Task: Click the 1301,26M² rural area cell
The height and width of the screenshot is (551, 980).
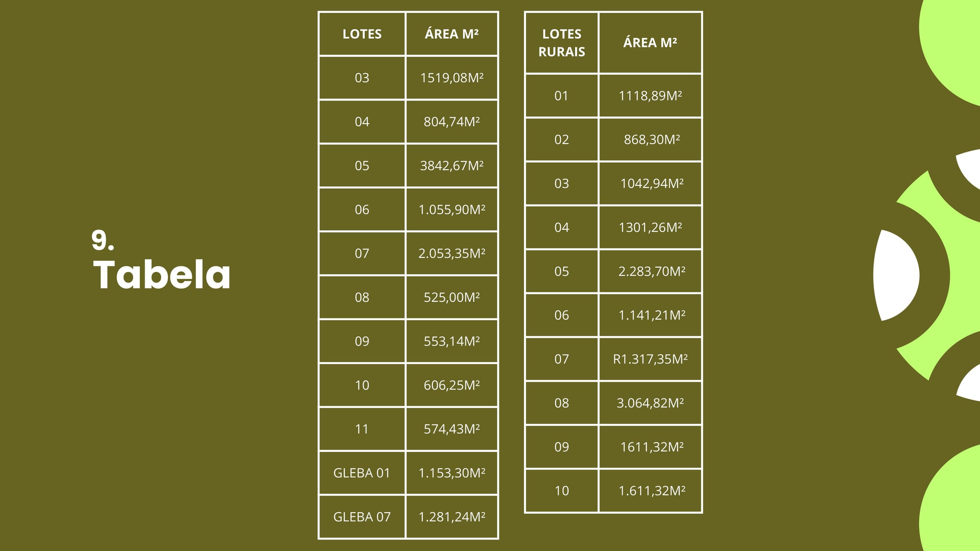Action: (650, 228)
